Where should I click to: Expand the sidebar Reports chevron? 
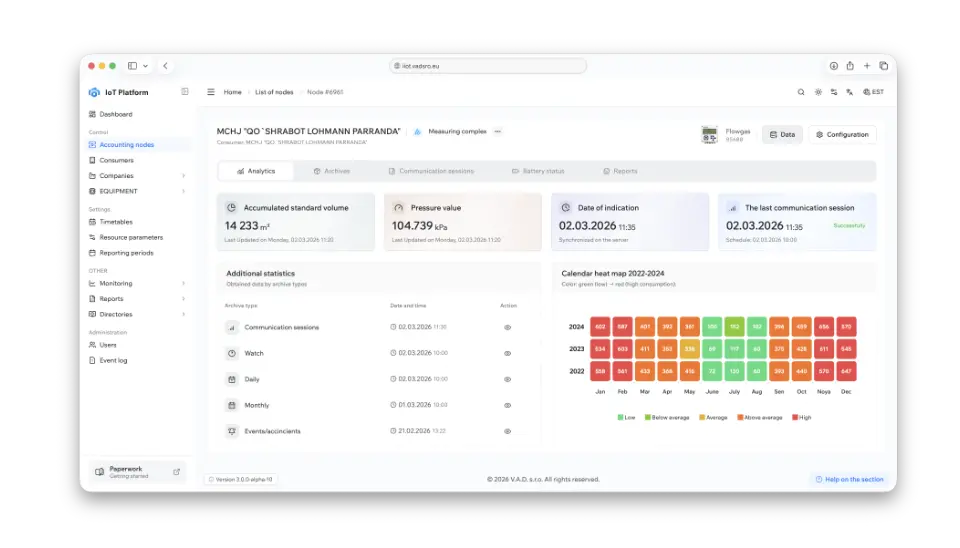coord(183,299)
